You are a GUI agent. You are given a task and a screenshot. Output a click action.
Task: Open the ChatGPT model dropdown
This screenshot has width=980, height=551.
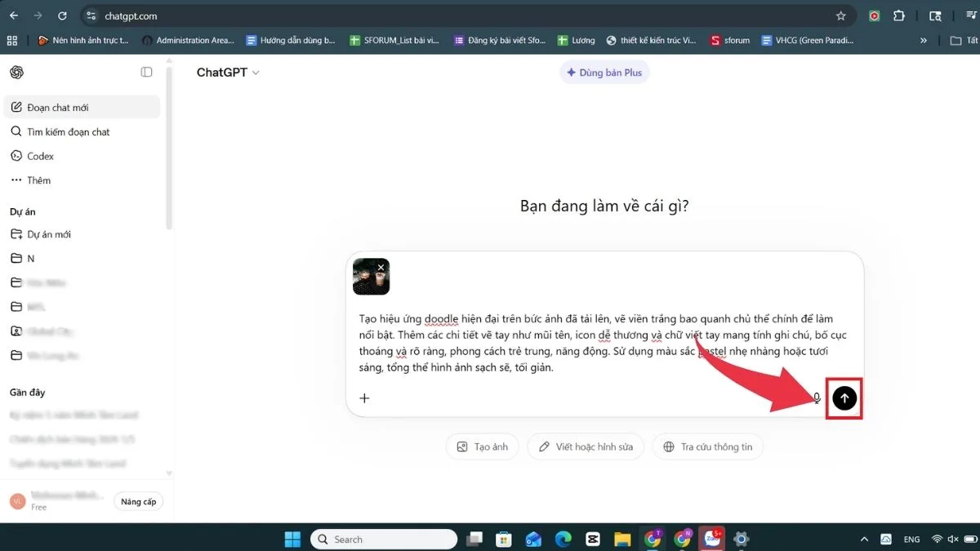pos(228,73)
